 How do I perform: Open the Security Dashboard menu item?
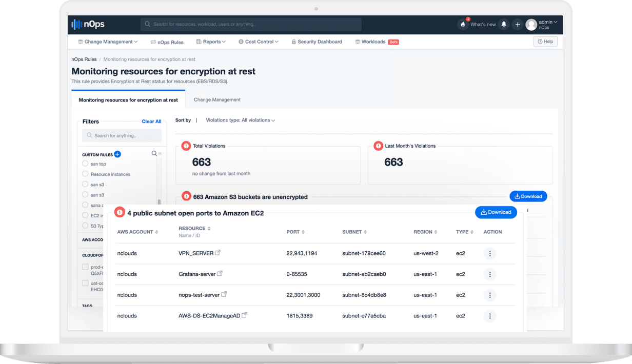(x=317, y=42)
